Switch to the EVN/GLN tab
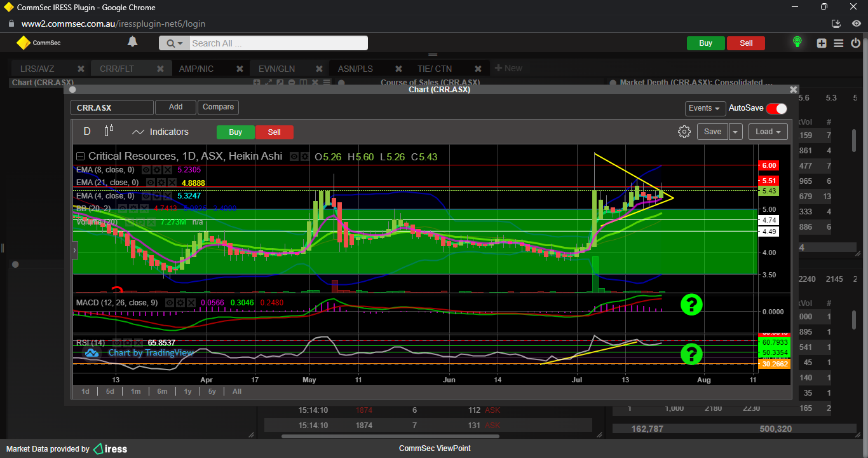The image size is (868, 458). (x=276, y=69)
